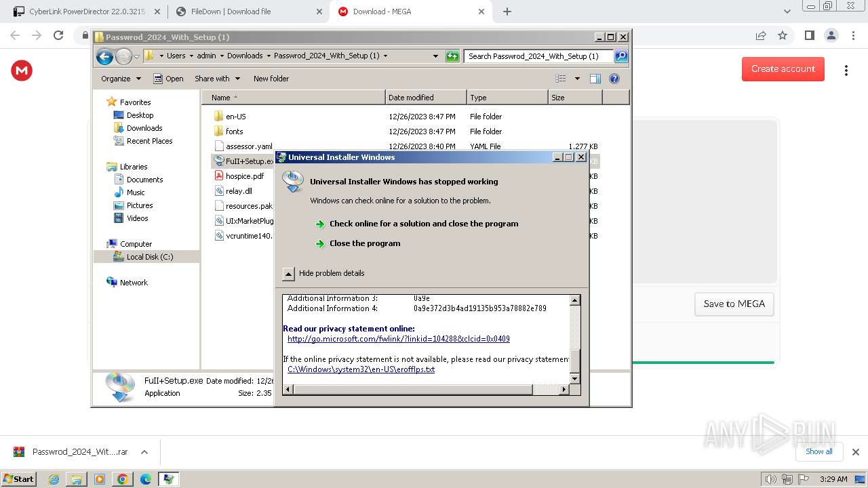Open the Windows Media Player taskbar icon
The image size is (868, 488).
pos(100,479)
